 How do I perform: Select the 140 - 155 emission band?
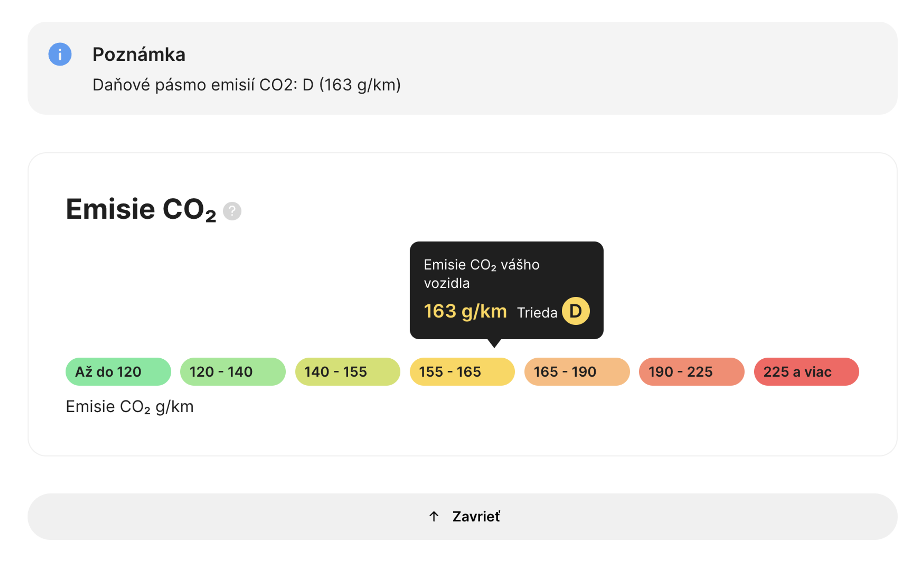click(348, 372)
